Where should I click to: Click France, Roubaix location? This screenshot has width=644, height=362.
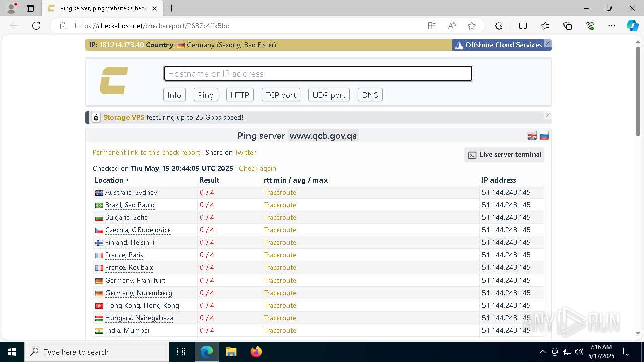click(x=129, y=267)
